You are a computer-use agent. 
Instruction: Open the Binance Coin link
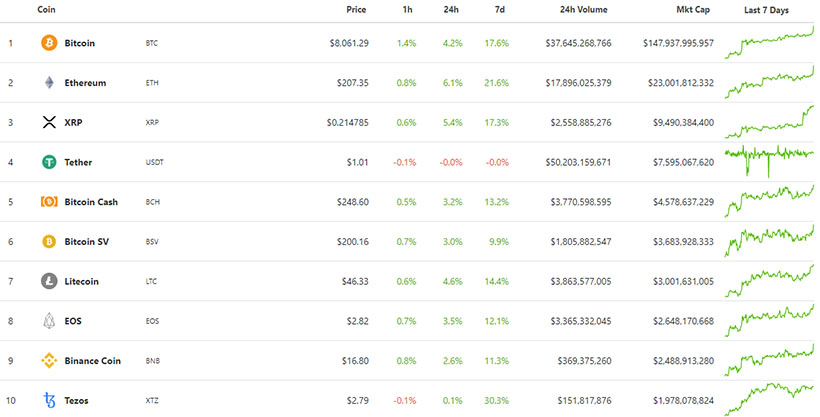click(93, 361)
